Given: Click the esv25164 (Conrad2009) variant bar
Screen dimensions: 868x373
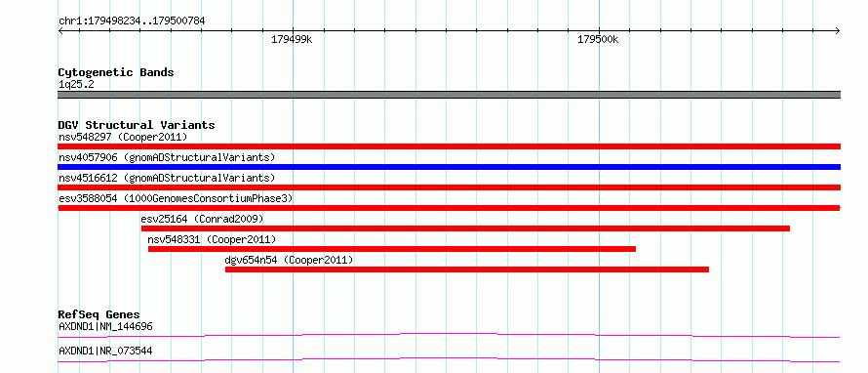Looking at the screenshot, I should coord(465,228).
